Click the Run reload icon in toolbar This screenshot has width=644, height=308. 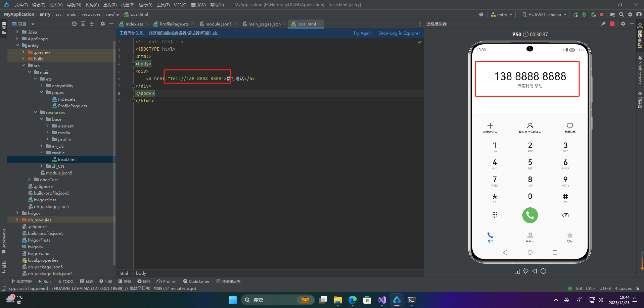tap(576, 14)
